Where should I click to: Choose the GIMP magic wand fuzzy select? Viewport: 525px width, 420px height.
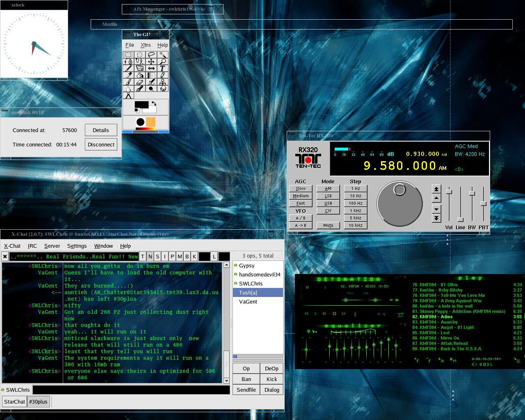coord(163,55)
